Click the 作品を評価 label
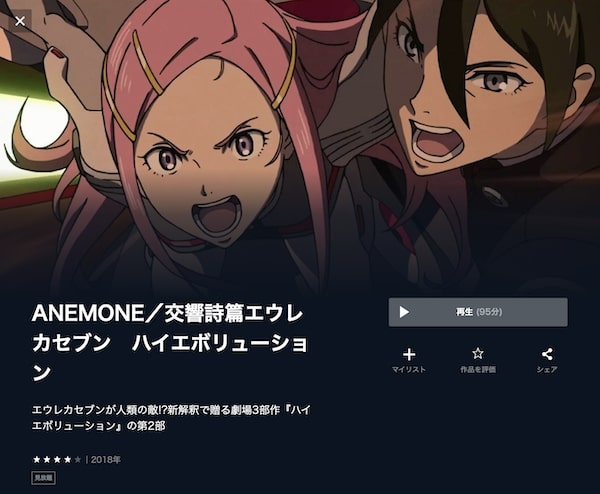The width and height of the screenshot is (600, 494). pos(478,369)
